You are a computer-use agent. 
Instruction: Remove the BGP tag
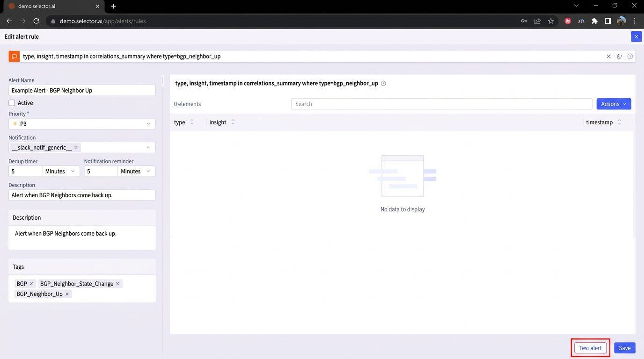pos(31,284)
